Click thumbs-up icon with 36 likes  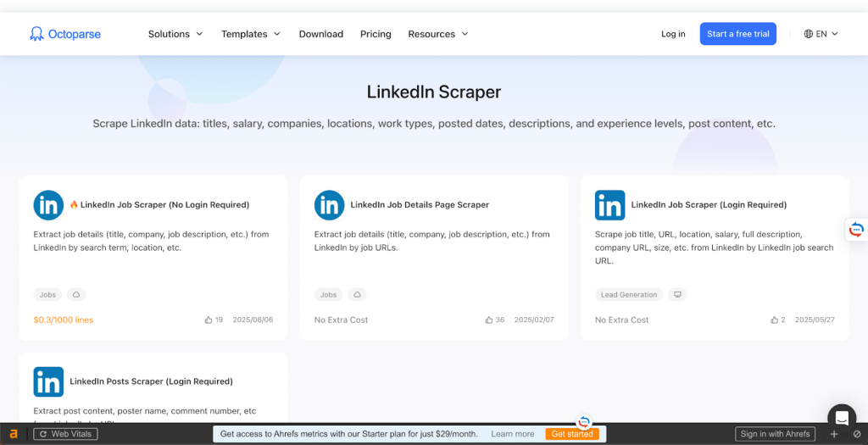489,320
